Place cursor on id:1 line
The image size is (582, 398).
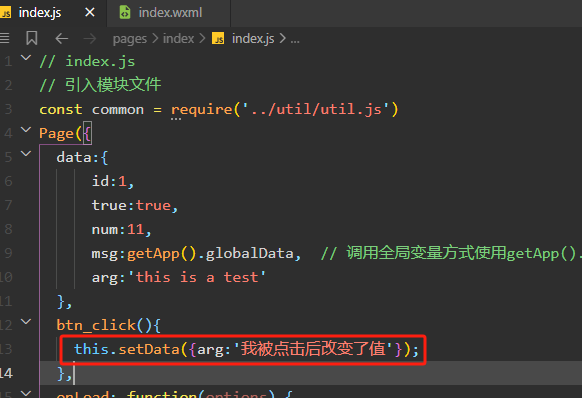coord(113,182)
